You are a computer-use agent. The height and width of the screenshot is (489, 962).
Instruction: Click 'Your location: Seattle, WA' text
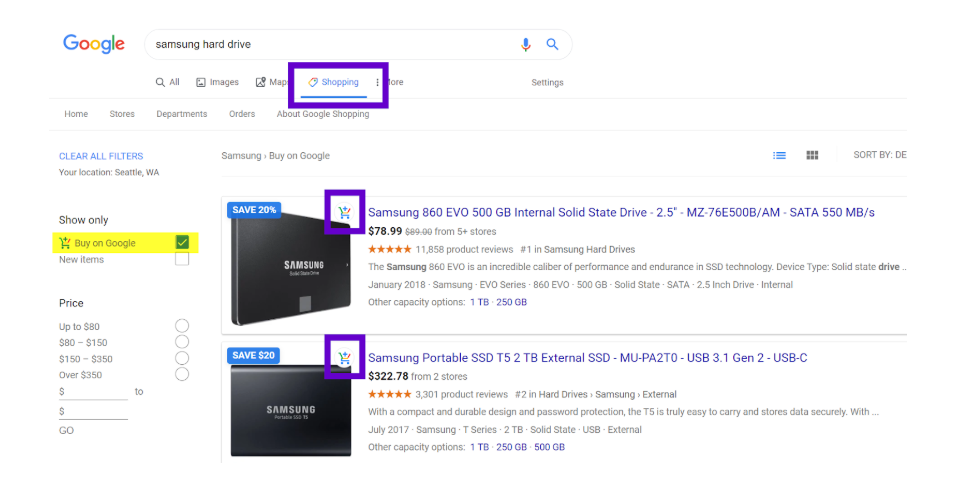pos(109,172)
